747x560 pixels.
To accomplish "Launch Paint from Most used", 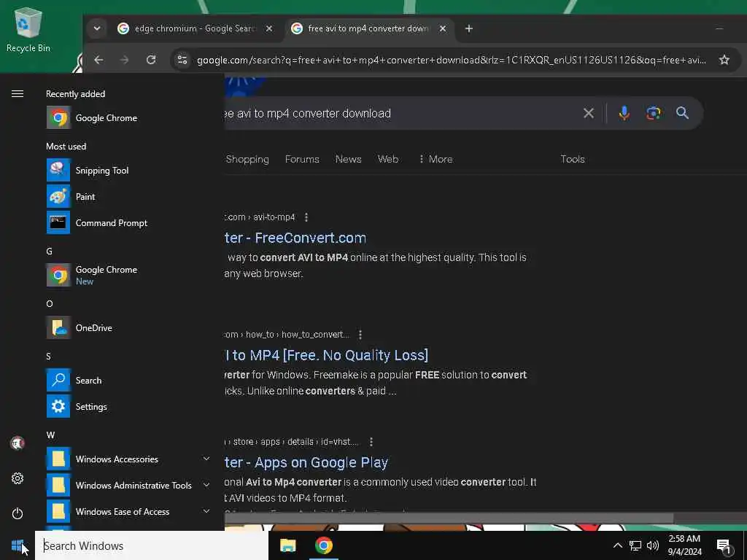I will click(x=128, y=197).
